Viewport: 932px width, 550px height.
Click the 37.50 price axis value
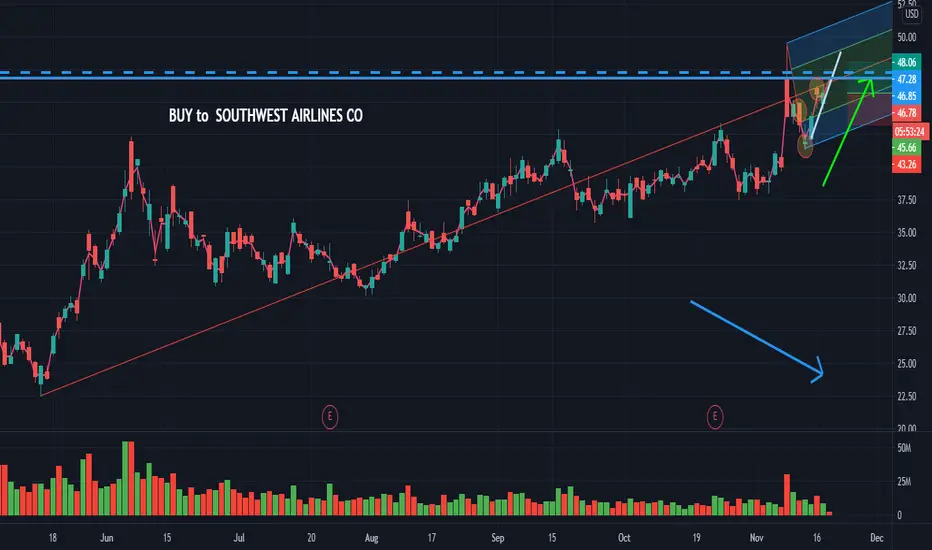click(x=906, y=200)
